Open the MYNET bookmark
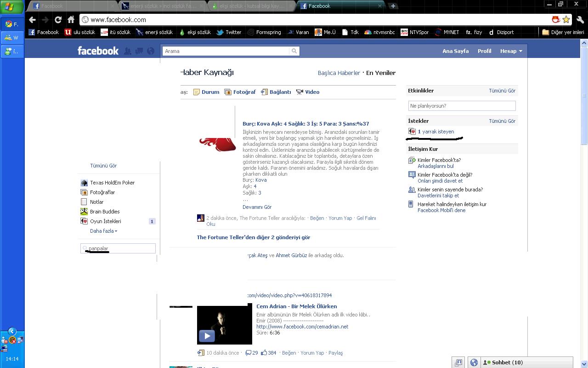The image size is (588, 368). point(447,32)
